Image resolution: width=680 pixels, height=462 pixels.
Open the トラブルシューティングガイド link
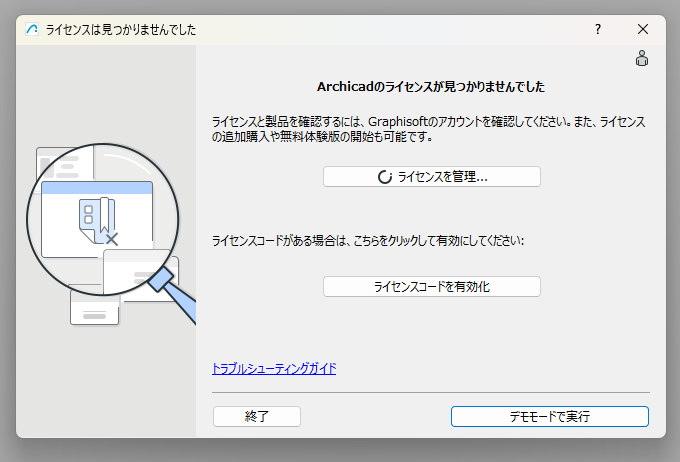click(274, 369)
